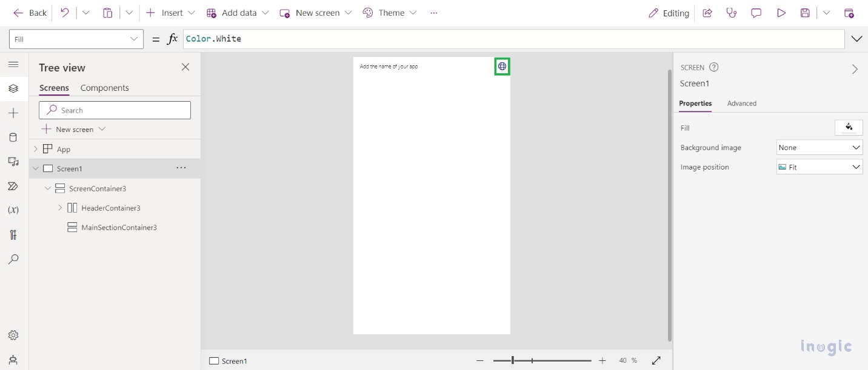Open the Variables panel (x) icon

13,210
